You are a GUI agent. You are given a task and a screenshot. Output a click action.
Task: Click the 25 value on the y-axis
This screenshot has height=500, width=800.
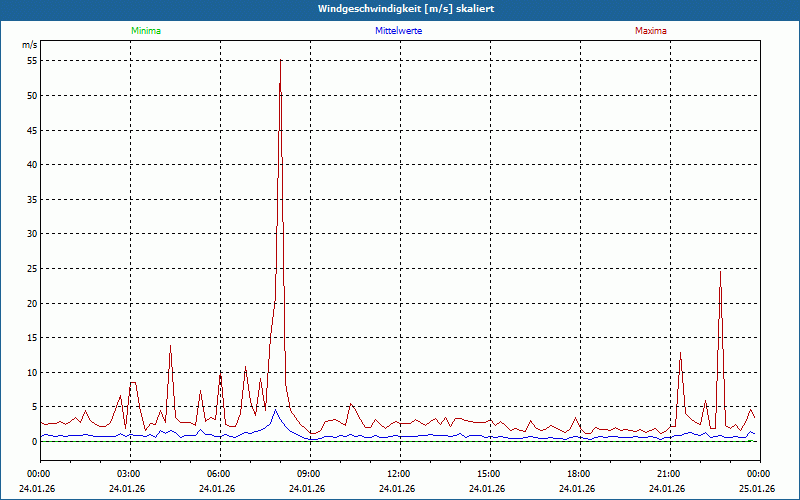tap(32, 268)
